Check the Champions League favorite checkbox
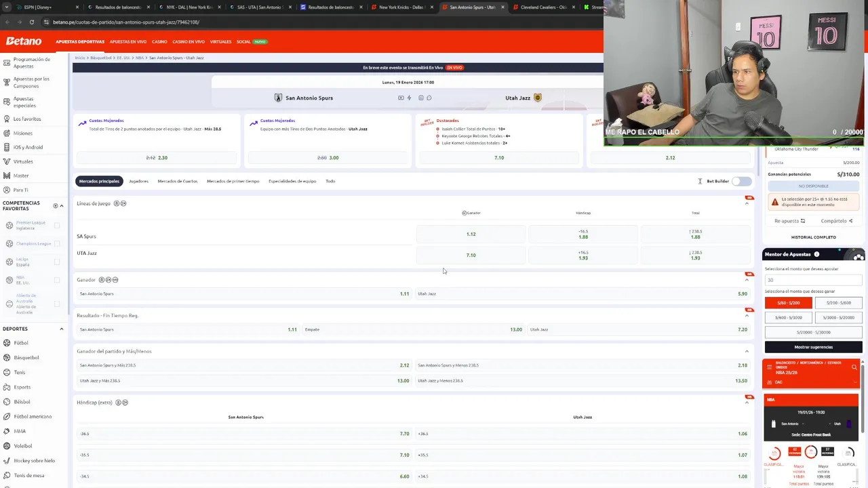This screenshot has width=868, height=488. pyautogui.click(x=56, y=243)
